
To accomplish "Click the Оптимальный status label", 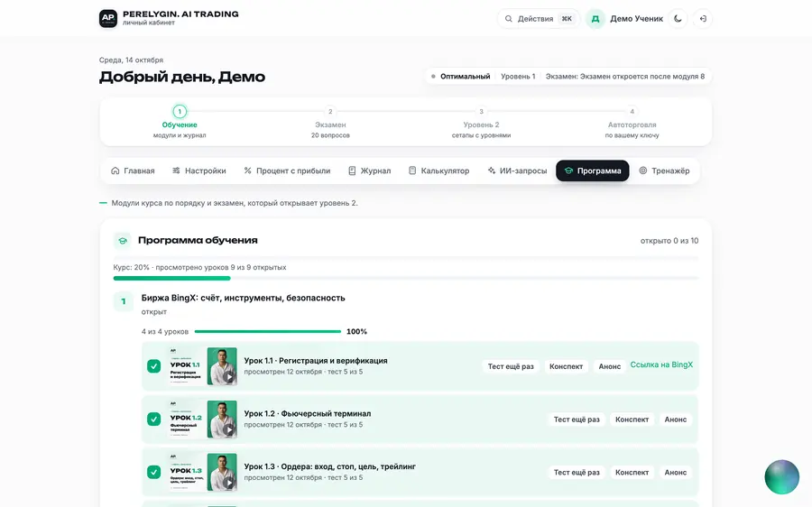I will pyautogui.click(x=465, y=76).
